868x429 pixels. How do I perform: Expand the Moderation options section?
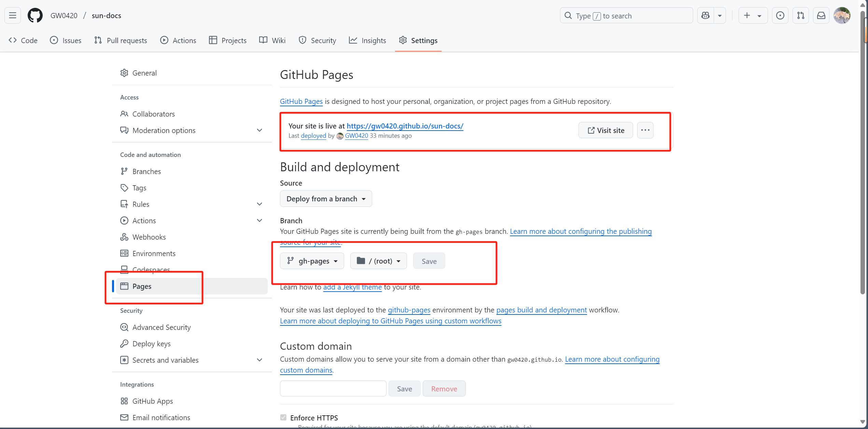[x=260, y=130]
